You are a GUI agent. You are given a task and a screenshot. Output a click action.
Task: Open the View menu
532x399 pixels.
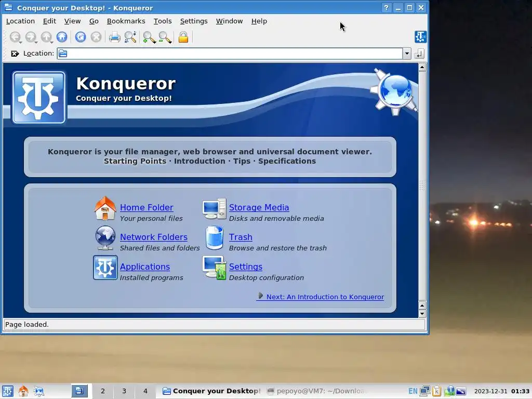73,21
